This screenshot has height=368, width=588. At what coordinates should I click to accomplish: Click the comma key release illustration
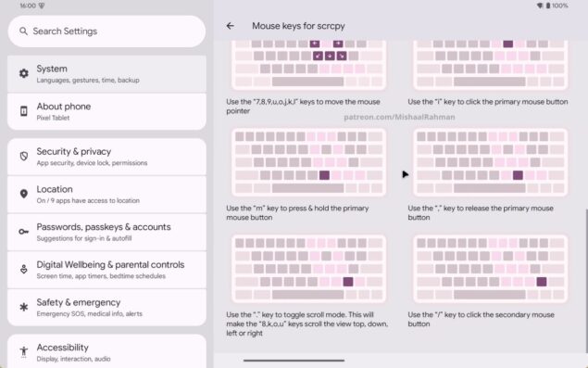pos(490,162)
